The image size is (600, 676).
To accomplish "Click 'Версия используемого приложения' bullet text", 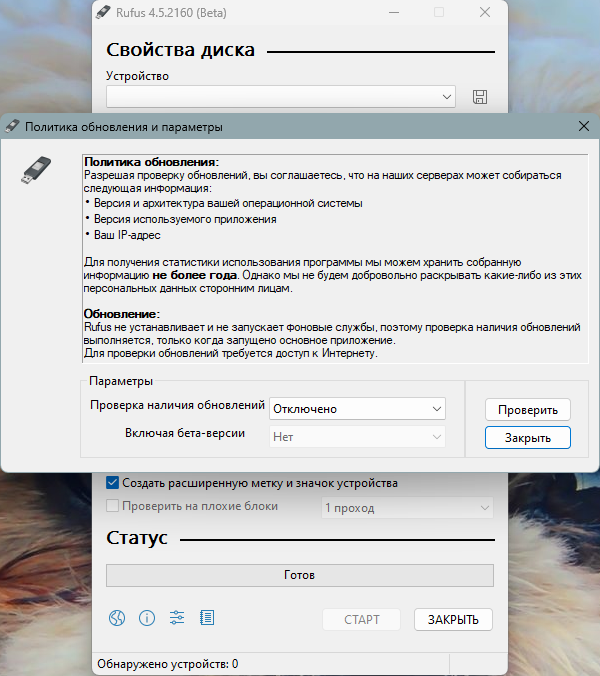I will (185, 219).
